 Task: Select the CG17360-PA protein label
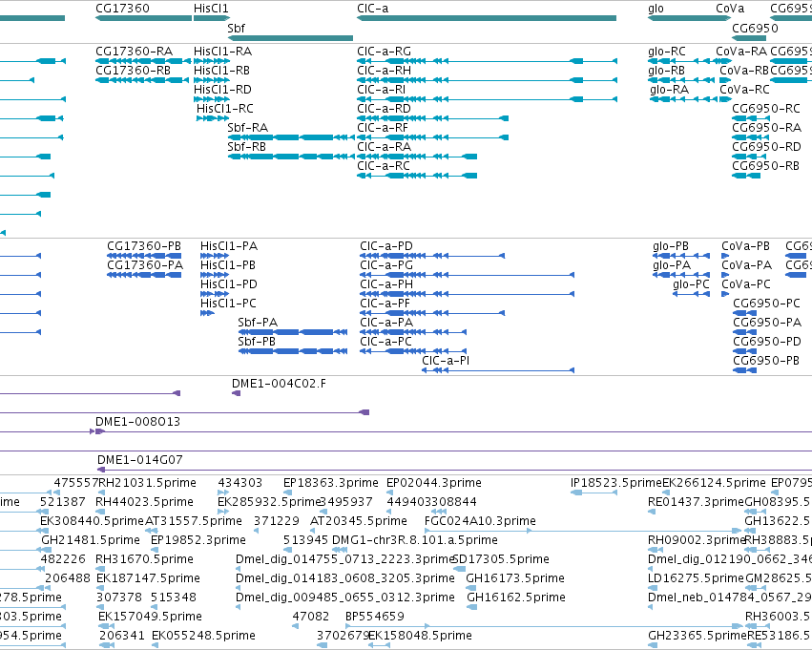[x=145, y=265]
